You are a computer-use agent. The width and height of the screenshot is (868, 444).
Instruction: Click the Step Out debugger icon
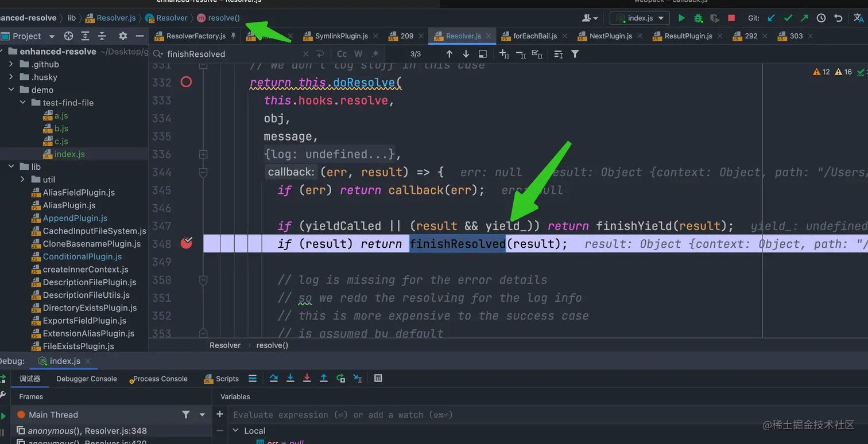pos(324,378)
